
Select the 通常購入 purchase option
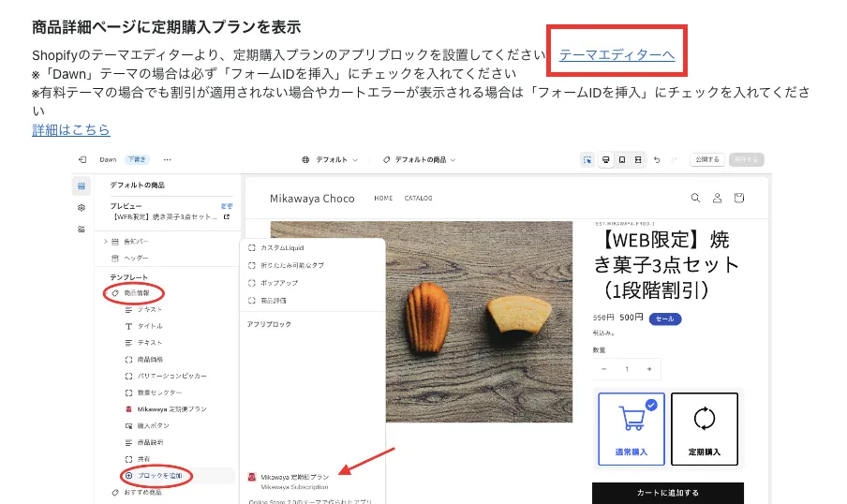(x=631, y=429)
